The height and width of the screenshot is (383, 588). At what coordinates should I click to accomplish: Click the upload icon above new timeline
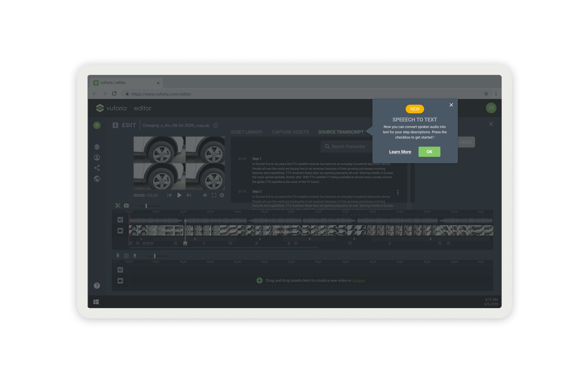pos(135,255)
